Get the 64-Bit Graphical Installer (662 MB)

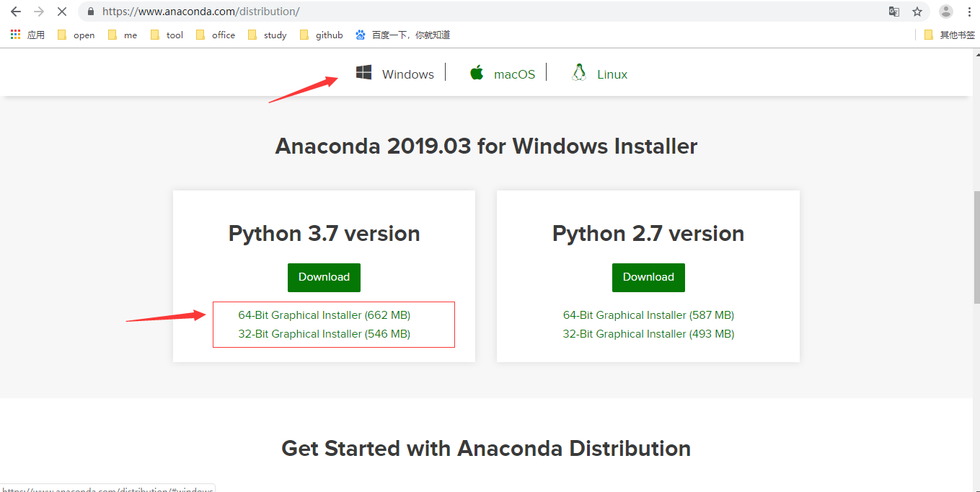[x=325, y=315]
